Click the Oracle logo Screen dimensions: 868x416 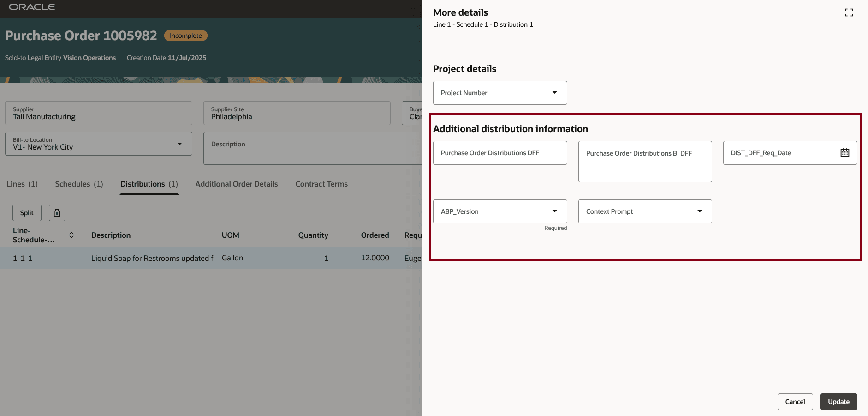tap(32, 7)
